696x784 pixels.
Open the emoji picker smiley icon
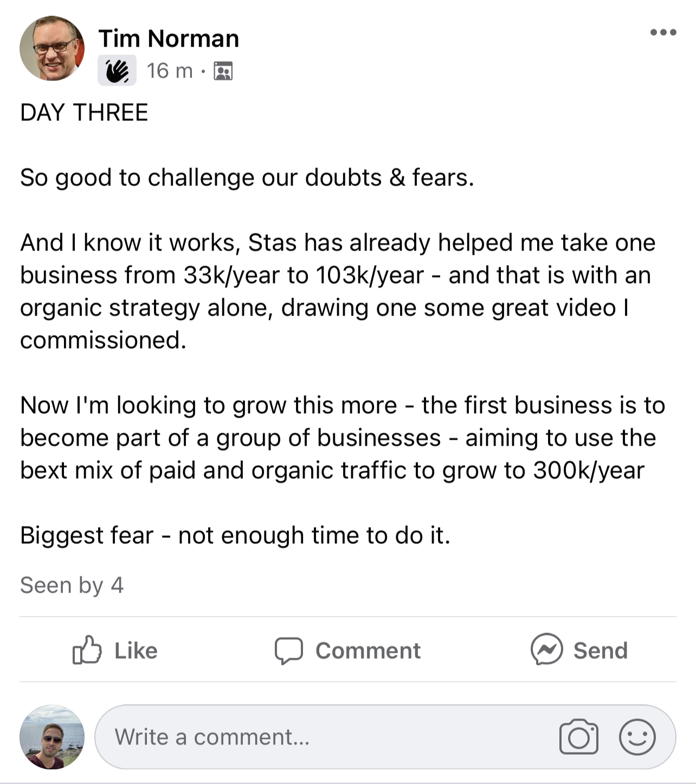point(637,737)
